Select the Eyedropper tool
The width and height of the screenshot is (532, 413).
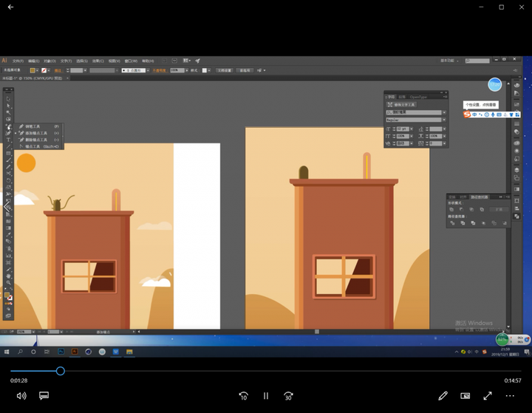coord(8,235)
